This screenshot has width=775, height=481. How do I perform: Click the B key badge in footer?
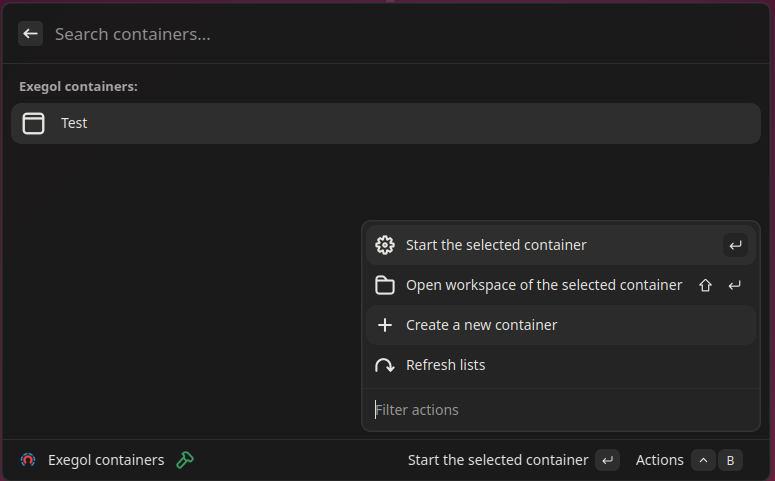tap(730, 460)
